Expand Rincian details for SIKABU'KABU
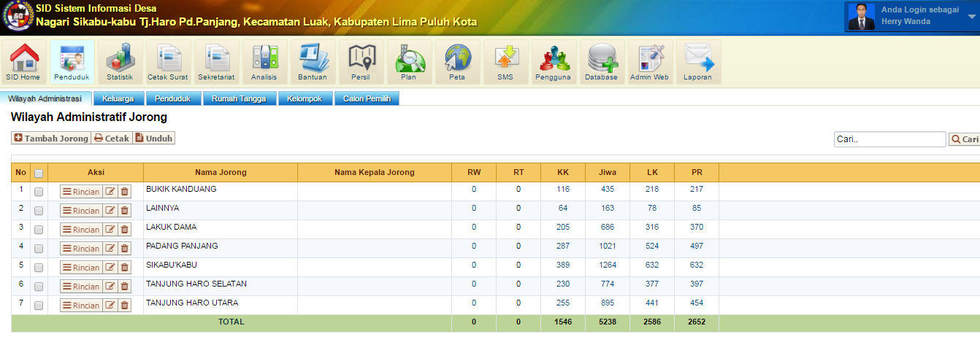 pos(80,268)
